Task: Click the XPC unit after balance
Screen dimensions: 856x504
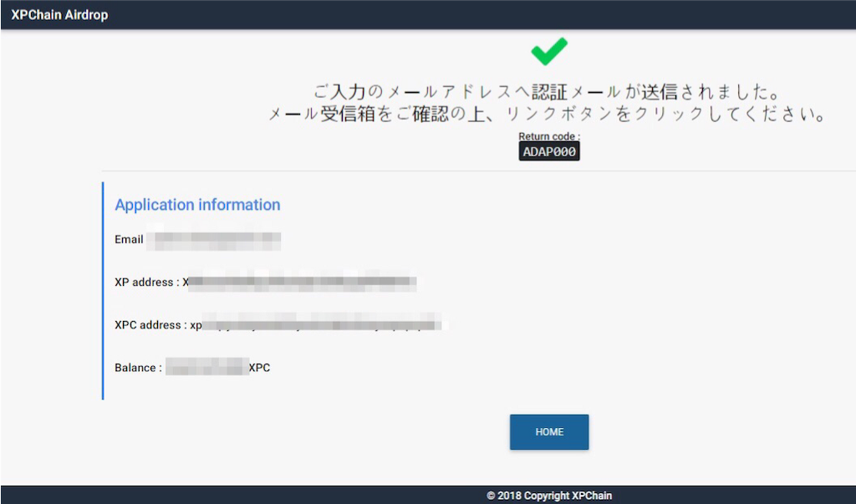Action: tap(259, 368)
